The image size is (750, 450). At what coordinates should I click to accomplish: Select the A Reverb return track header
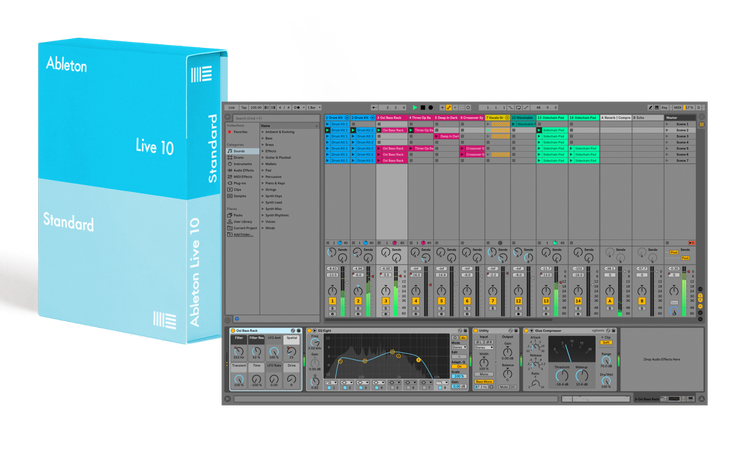616,118
